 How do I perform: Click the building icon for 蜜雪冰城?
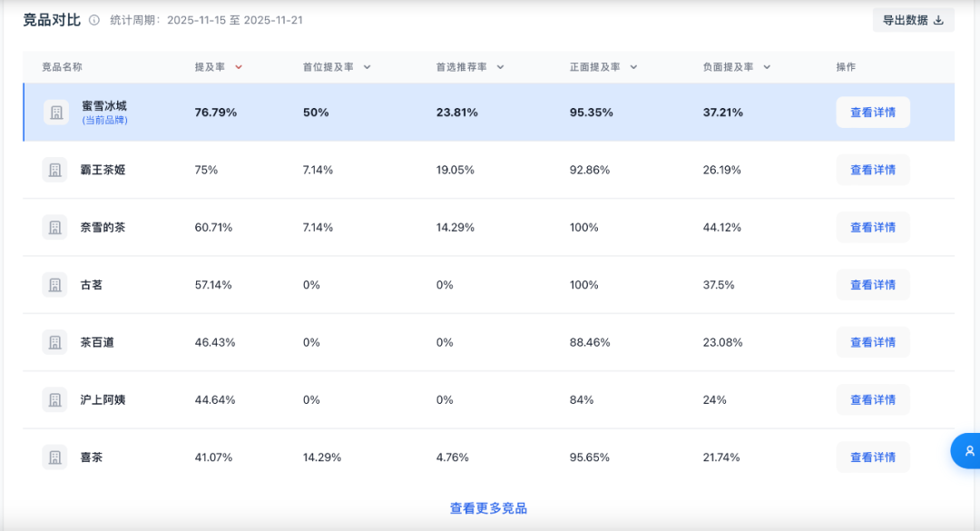click(x=56, y=113)
